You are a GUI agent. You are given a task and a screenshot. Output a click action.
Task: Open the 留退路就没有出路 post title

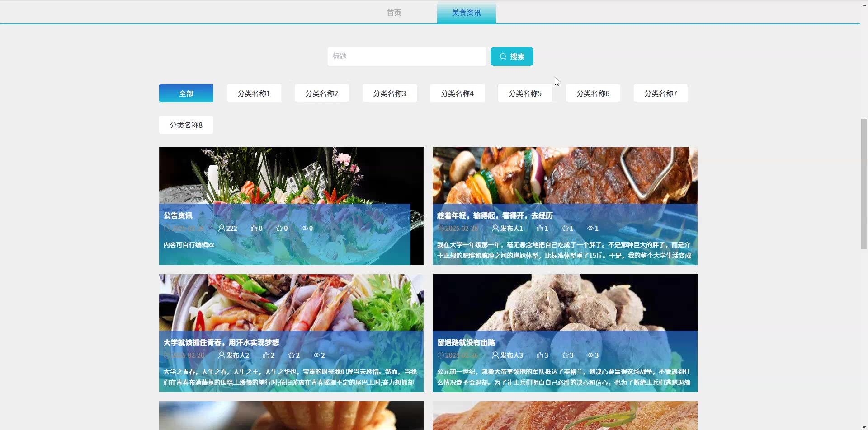point(466,342)
